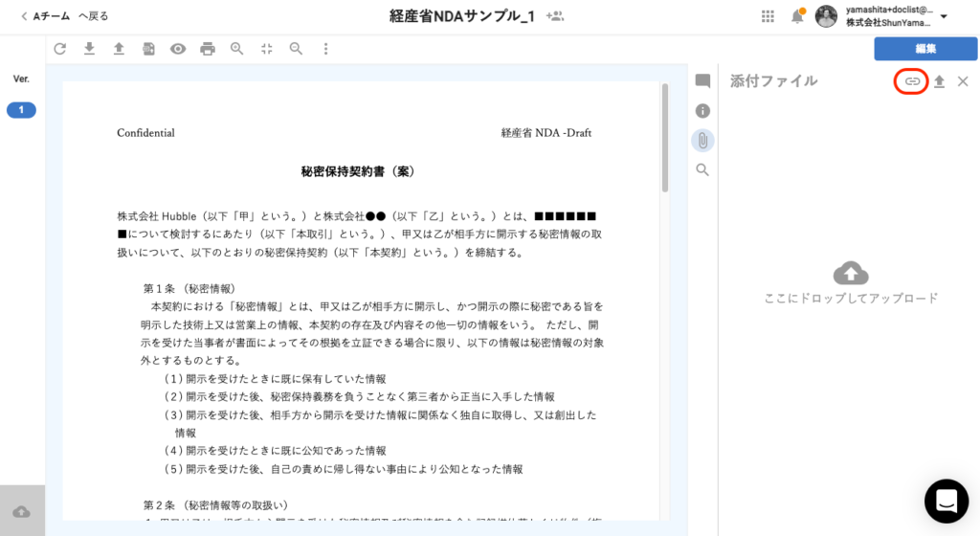This screenshot has height=536, width=980.
Task: Open notifications bell
Action: pos(797,16)
